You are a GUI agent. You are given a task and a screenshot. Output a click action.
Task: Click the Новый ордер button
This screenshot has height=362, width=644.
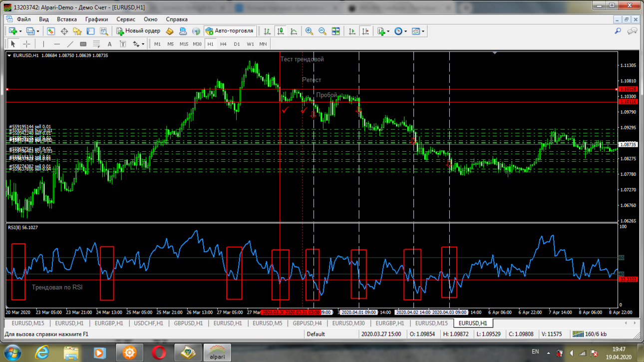tap(138, 31)
